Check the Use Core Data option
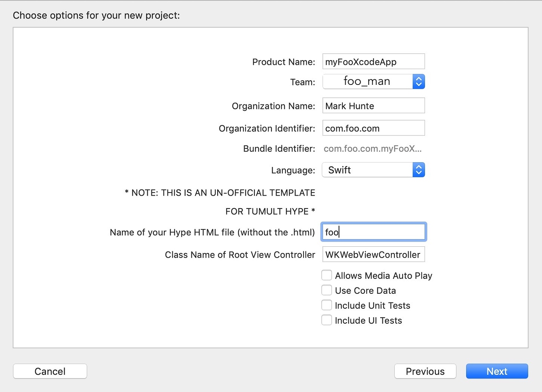 [327, 290]
